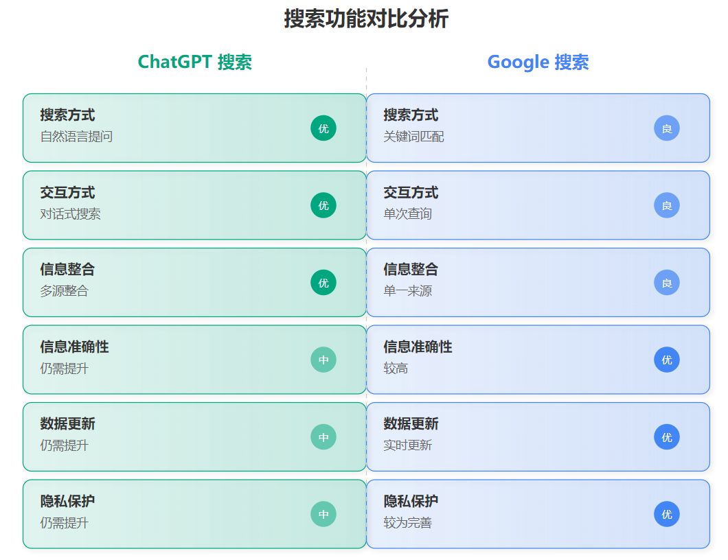Click 隐私保护 heading in Google column

(411, 502)
